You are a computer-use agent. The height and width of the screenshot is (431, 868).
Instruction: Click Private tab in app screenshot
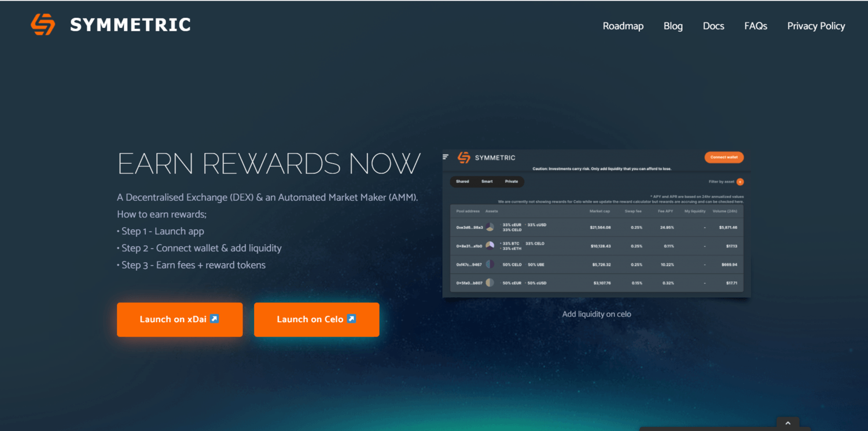(512, 182)
